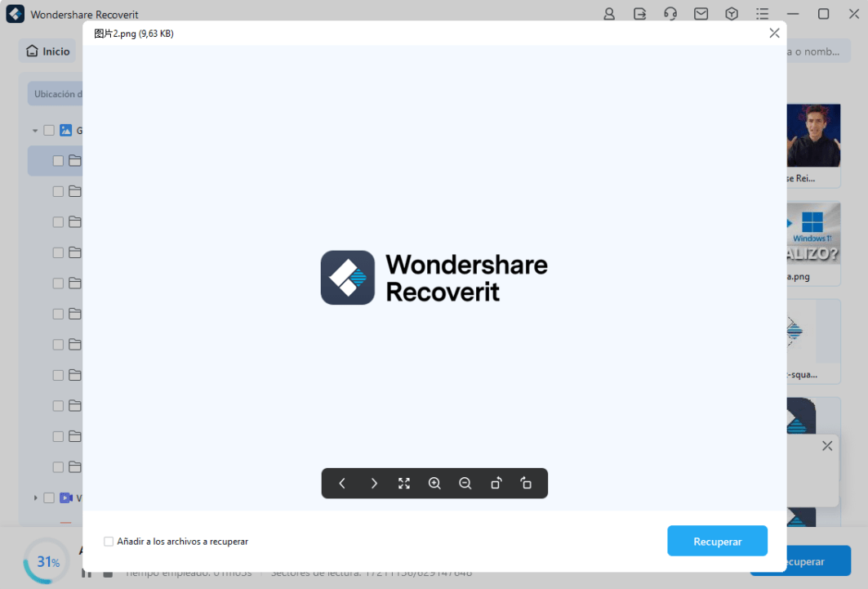Zoom out of the previewed image
The width and height of the screenshot is (868, 589).
(465, 484)
